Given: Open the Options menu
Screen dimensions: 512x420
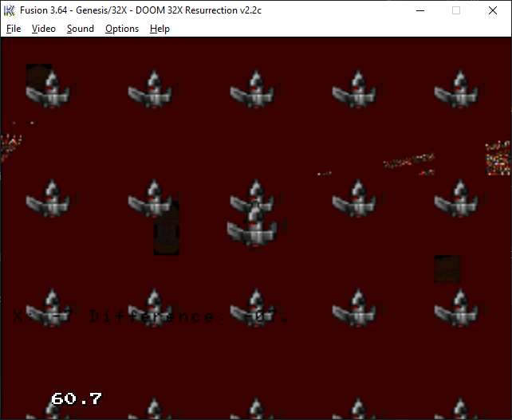Looking at the screenshot, I should [122, 29].
